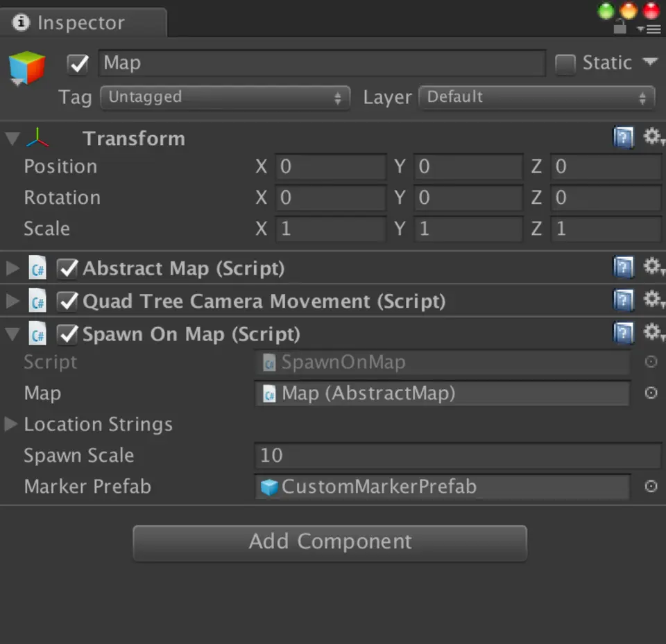The width and height of the screenshot is (666, 644).
Task: Enable the Static checkbox
Action: (565, 64)
